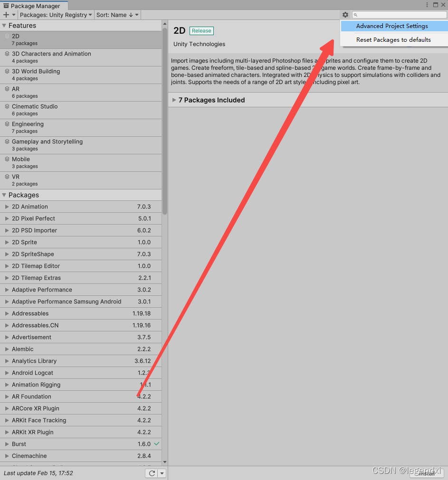Select the ARCore XR Plugin package
The width and height of the screenshot is (448, 480).
pyautogui.click(x=81, y=408)
